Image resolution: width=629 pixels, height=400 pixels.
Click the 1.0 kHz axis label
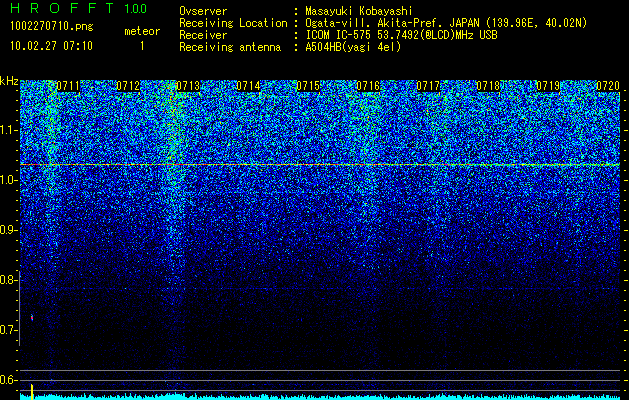(x=8, y=180)
